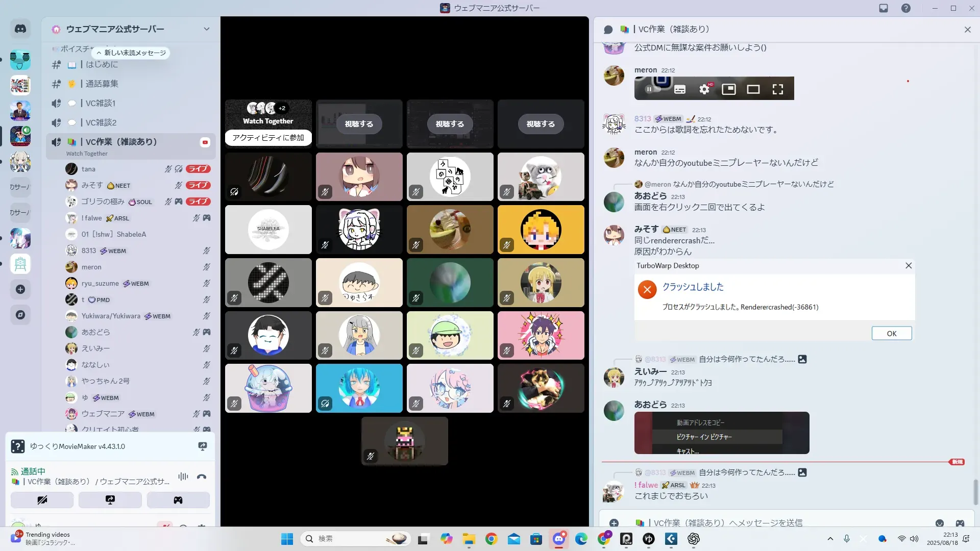Toggle Windows taskbar microphone tray icon
The image size is (980, 551).
[847, 539]
